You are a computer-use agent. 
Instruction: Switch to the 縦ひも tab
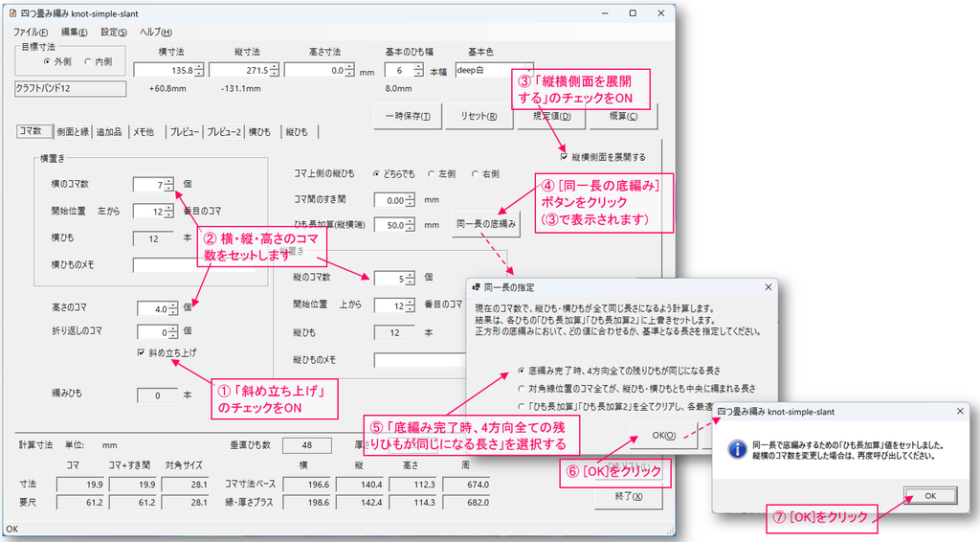click(297, 132)
